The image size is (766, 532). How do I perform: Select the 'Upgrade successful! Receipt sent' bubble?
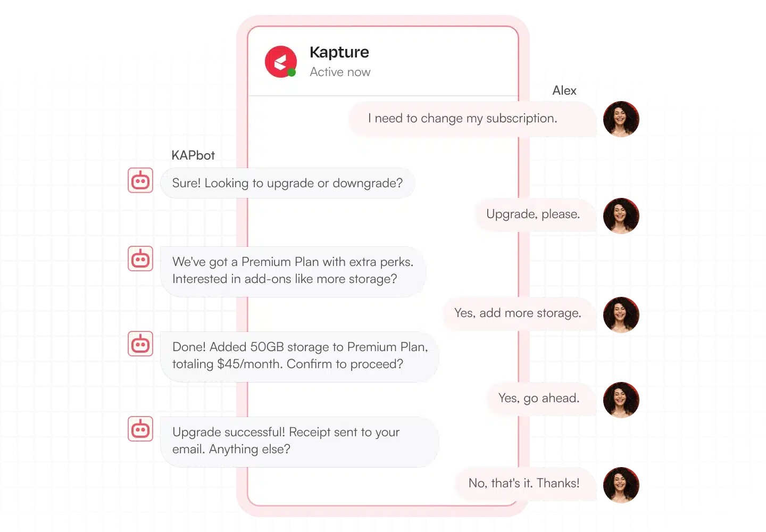[x=299, y=441]
